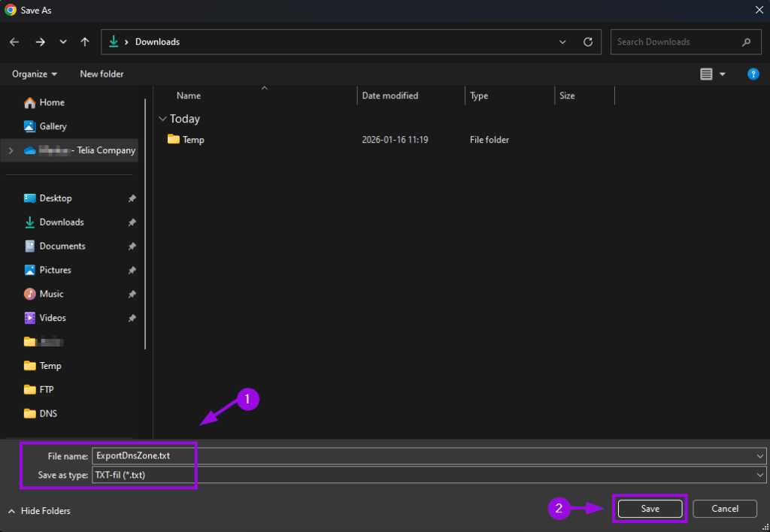Expand the address bar history dropdown
The height and width of the screenshot is (532, 770).
pos(563,42)
